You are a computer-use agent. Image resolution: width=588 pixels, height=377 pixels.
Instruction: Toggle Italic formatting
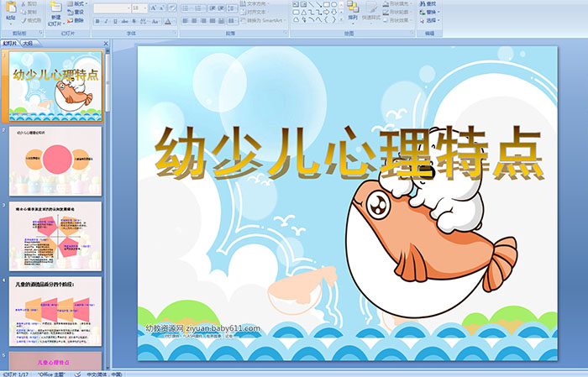[x=106, y=21]
